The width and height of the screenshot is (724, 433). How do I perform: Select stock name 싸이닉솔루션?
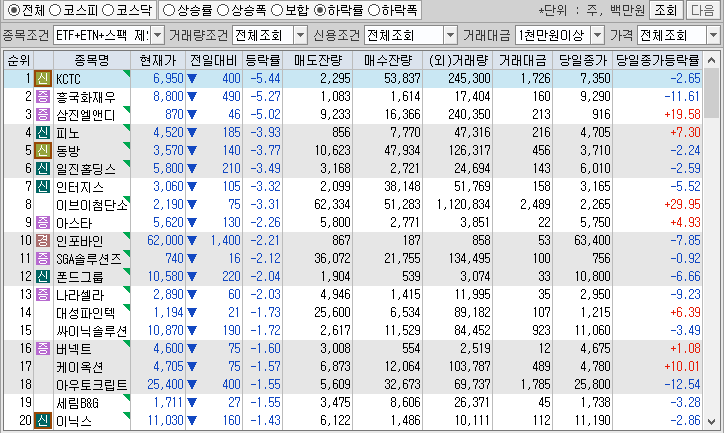click(x=91, y=331)
